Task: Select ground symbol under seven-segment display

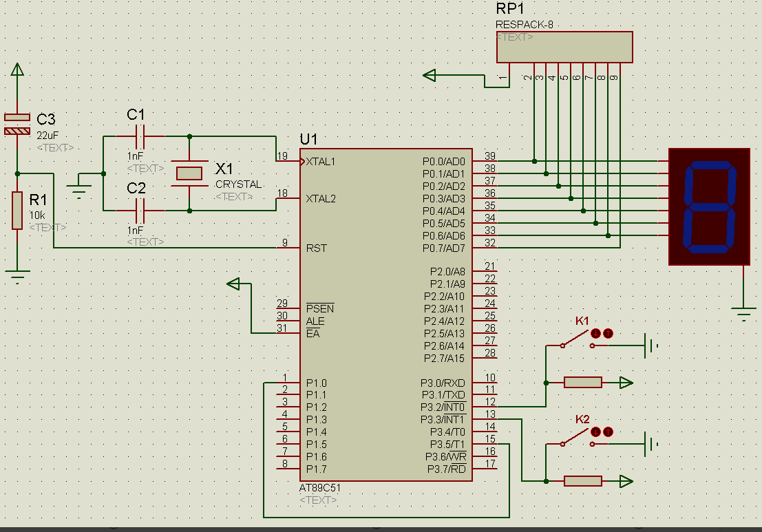Action: (743, 314)
